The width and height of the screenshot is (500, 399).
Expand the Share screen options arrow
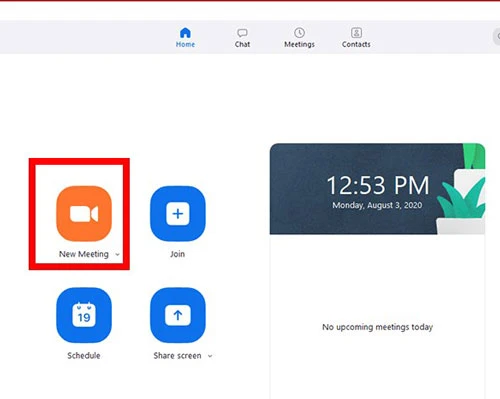(x=210, y=356)
